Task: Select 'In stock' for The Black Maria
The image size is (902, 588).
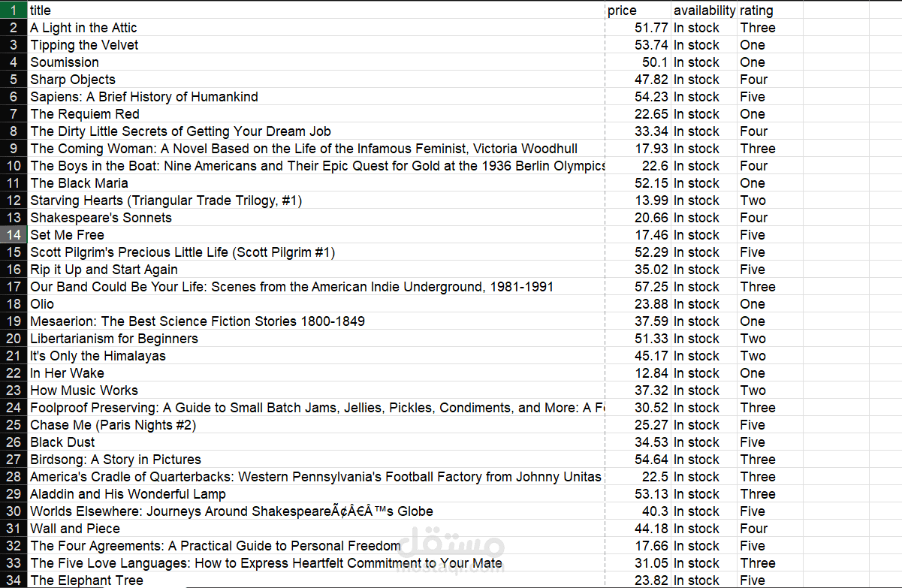Action: coord(704,183)
